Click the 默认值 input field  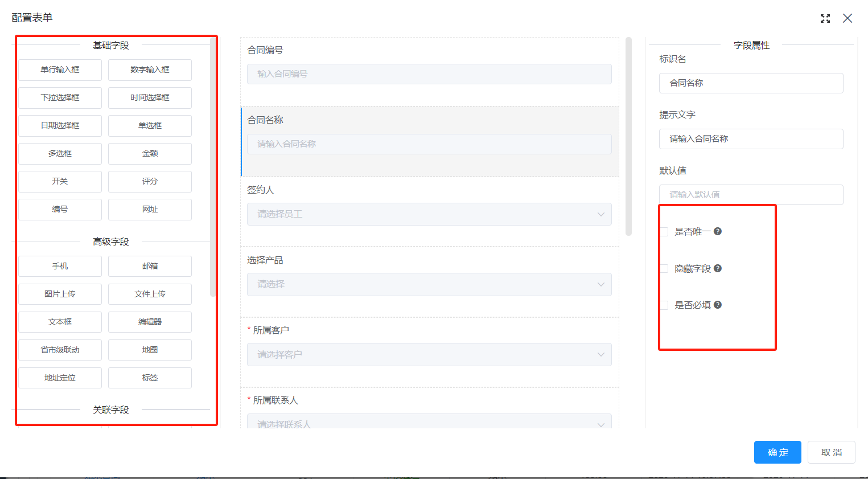point(751,195)
